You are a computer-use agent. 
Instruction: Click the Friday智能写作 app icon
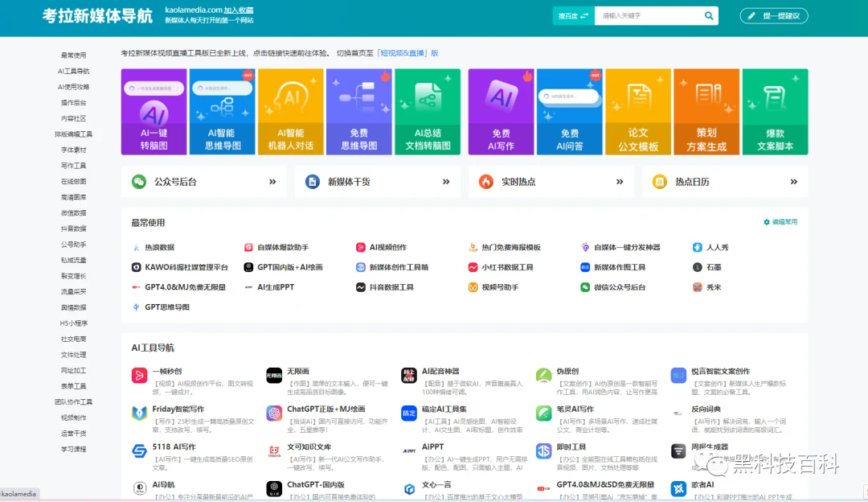click(x=139, y=413)
